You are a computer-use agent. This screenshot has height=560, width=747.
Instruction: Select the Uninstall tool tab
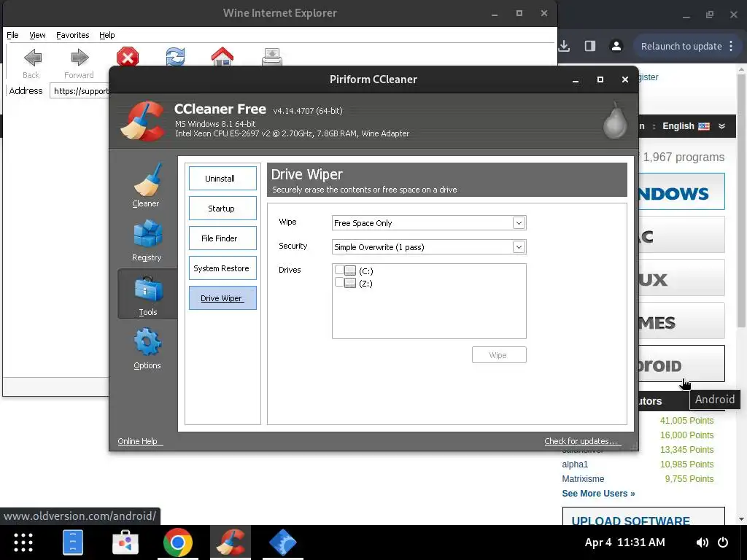pyautogui.click(x=222, y=178)
